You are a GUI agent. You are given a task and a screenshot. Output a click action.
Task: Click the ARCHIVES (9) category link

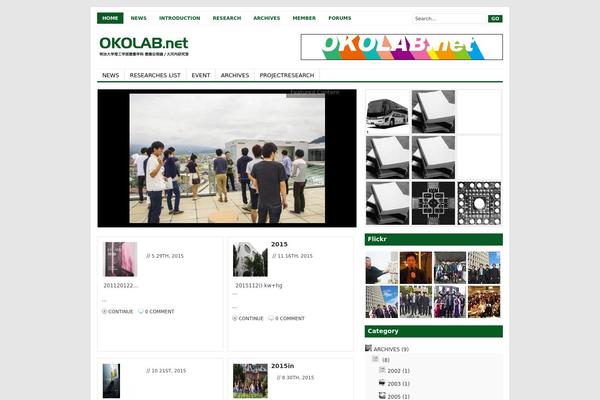391,349
